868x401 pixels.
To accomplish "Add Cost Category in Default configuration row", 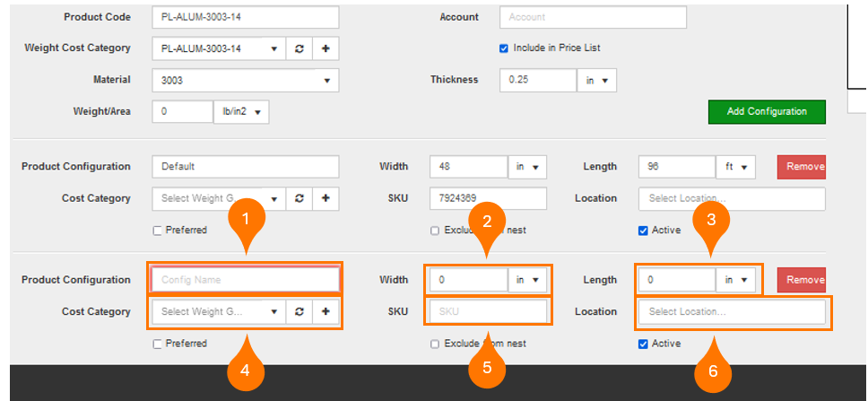I will [x=325, y=198].
